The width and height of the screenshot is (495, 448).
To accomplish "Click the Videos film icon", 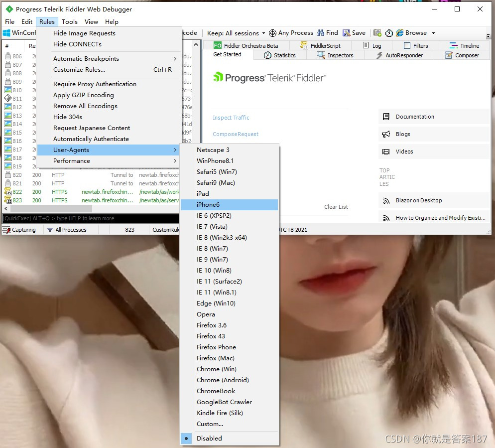I will pyautogui.click(x=386, y=151).
